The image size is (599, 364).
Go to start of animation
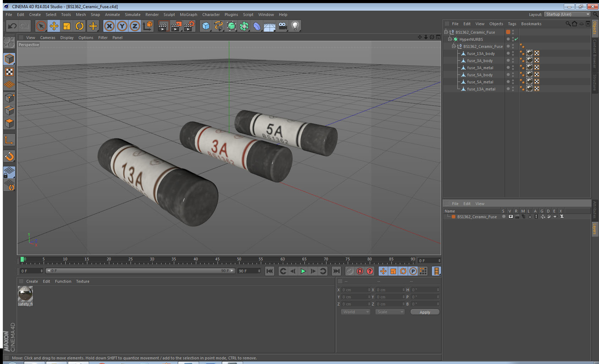(x=270, y=271)
